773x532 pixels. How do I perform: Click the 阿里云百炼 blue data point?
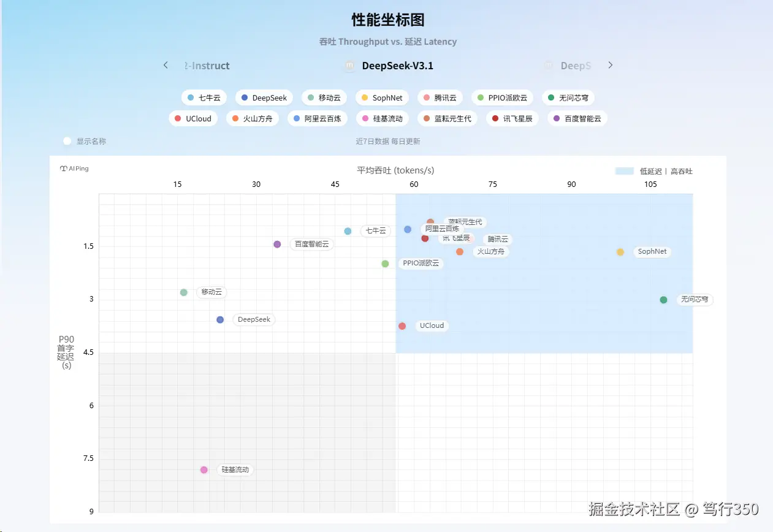(408, 229)
